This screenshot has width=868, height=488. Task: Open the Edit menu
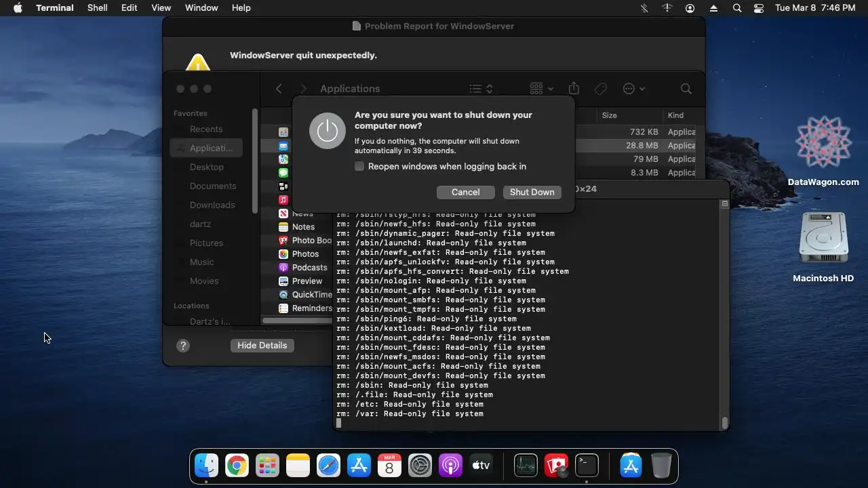pos(130,8)
